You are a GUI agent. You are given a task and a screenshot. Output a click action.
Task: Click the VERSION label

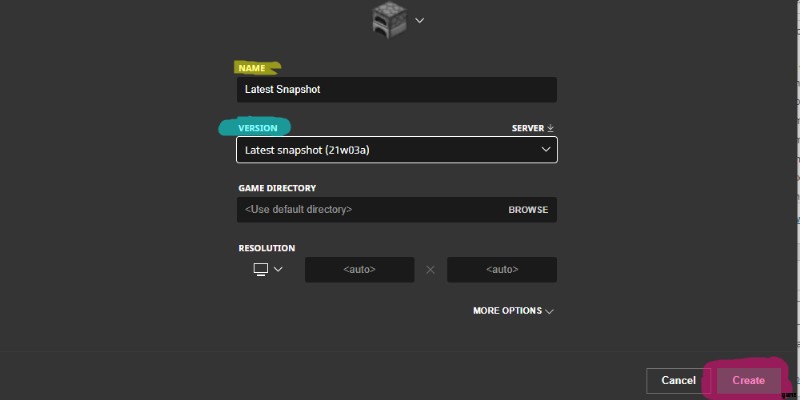click(257, 128)
